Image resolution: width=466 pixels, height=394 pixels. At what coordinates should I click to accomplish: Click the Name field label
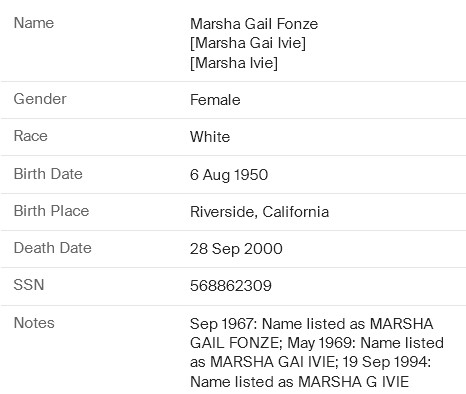34,23
